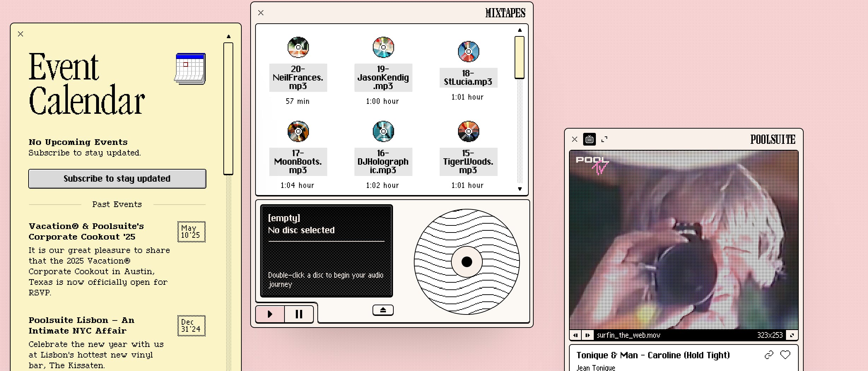Screen dimensions: 868x371
Task: Click the 1:02 hour duration label
Action: click(382, 185)
